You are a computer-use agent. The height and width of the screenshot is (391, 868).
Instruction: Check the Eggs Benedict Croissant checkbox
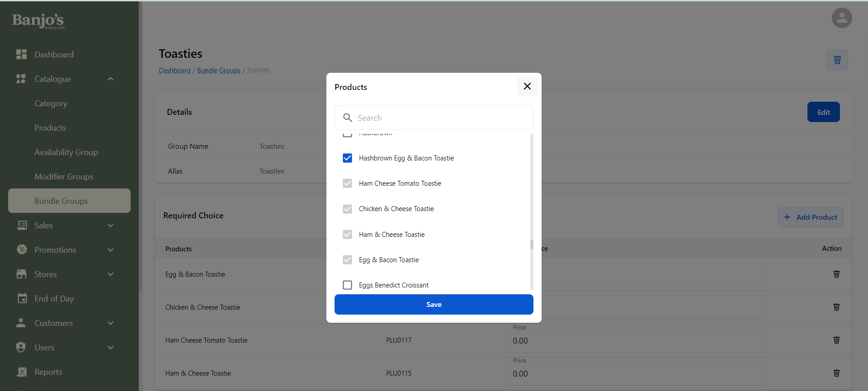pos(347,285)
